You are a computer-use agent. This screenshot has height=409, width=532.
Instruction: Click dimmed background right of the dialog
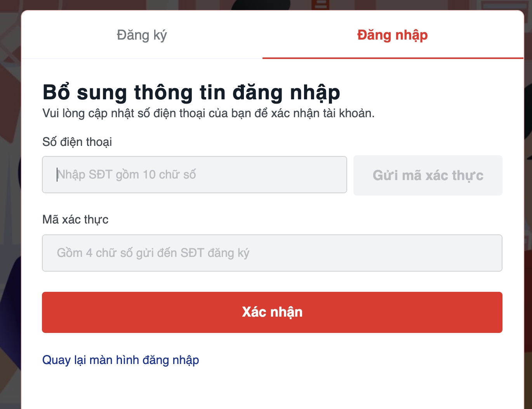point(528,233)
